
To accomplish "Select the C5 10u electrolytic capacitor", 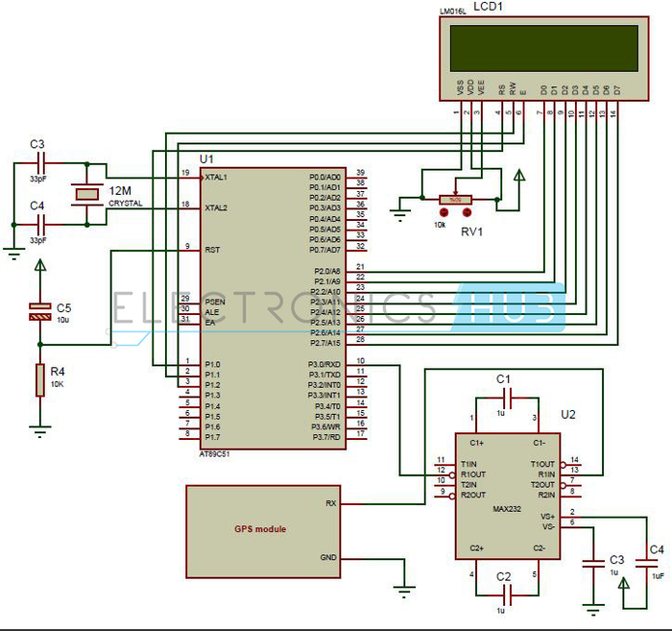I will pyautogui.click(x=40, y=311).
